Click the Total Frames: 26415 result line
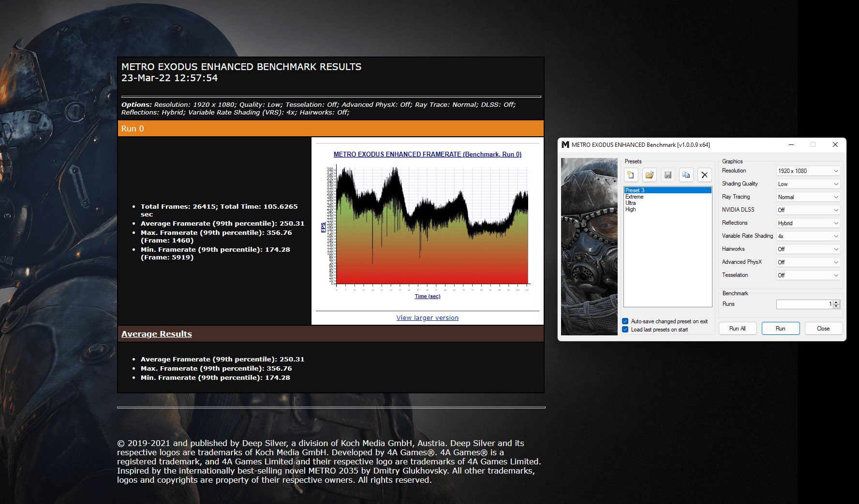 (219, 210)
